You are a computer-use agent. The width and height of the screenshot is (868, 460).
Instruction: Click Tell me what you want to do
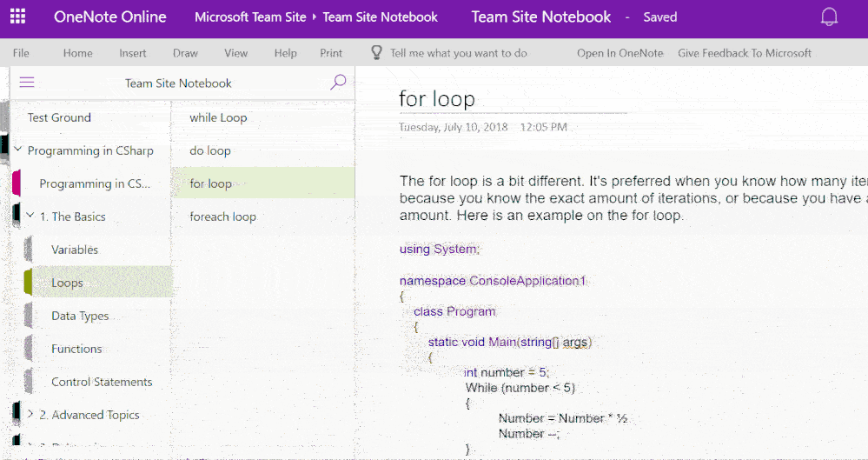(x=459, y=53)
